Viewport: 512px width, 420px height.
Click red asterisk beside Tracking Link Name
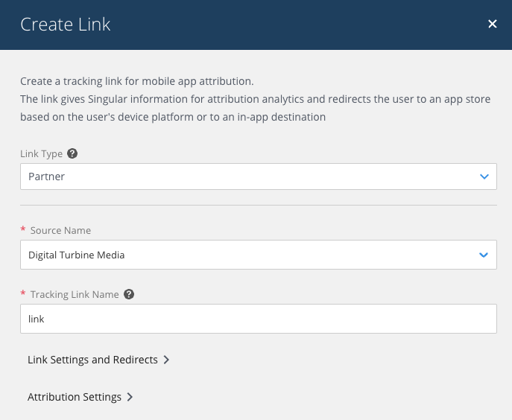pos(23,293)
